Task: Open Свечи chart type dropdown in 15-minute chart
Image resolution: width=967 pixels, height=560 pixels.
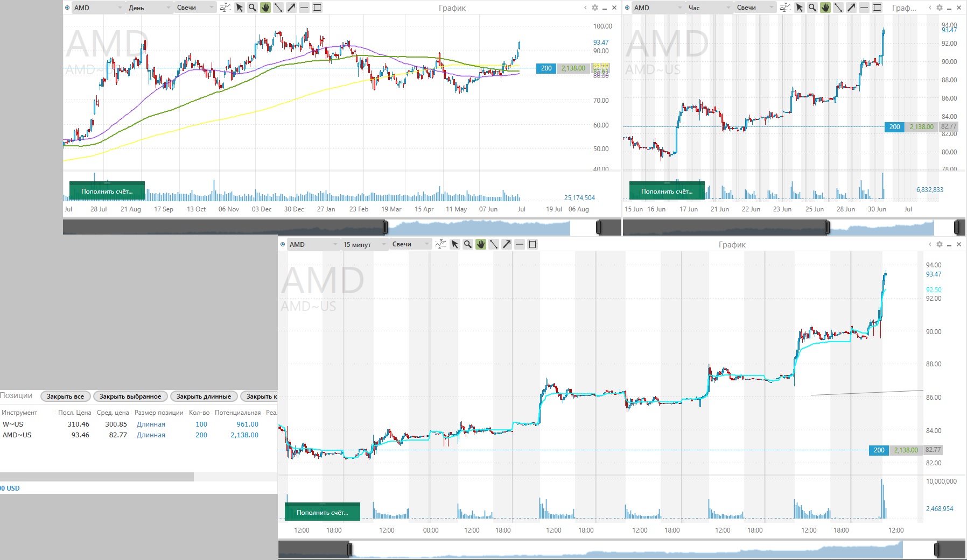Action: [x=410, y=244]
